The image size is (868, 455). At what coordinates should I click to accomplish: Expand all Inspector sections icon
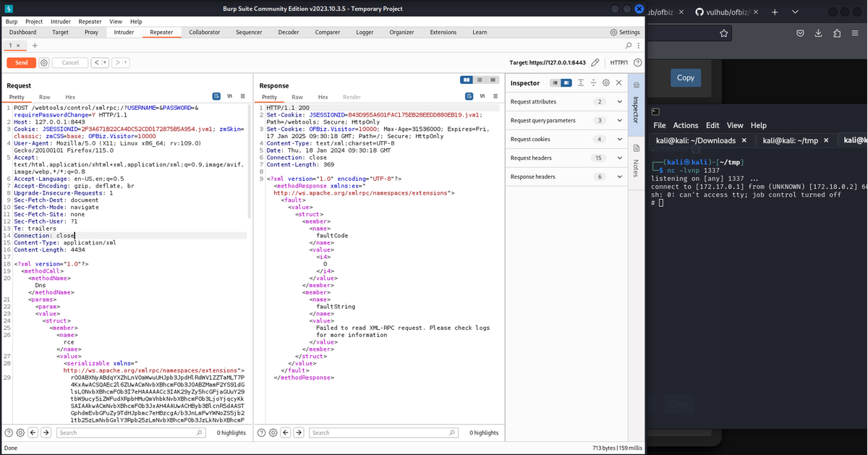[581, 83]
